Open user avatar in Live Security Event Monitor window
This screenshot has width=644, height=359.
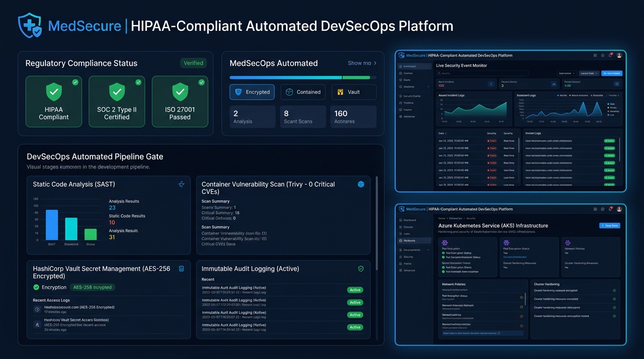tap(619, 55)
